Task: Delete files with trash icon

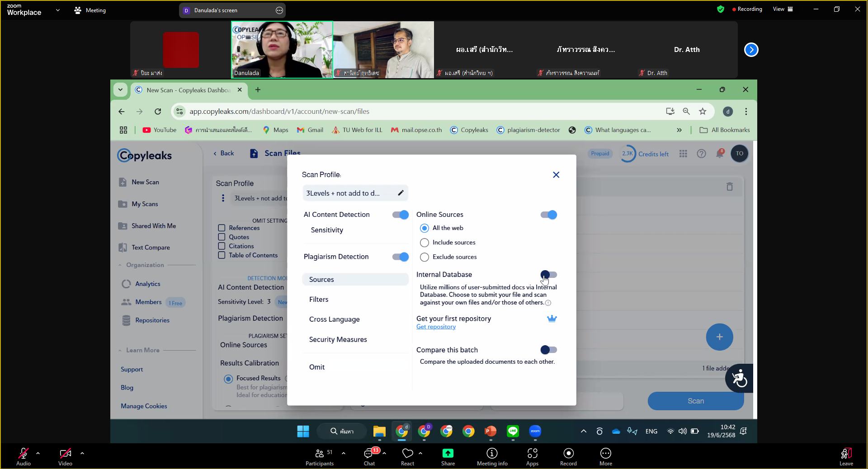Action: coord(729,187)
